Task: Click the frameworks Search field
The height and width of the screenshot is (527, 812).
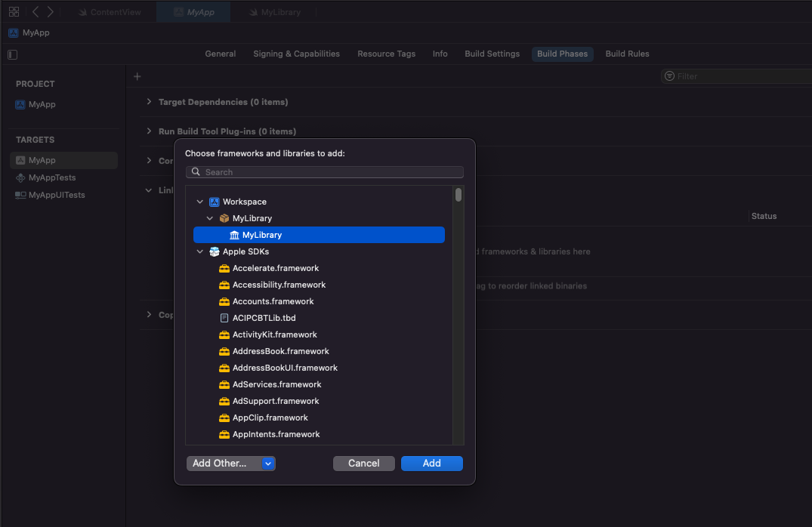Action: 325,172
